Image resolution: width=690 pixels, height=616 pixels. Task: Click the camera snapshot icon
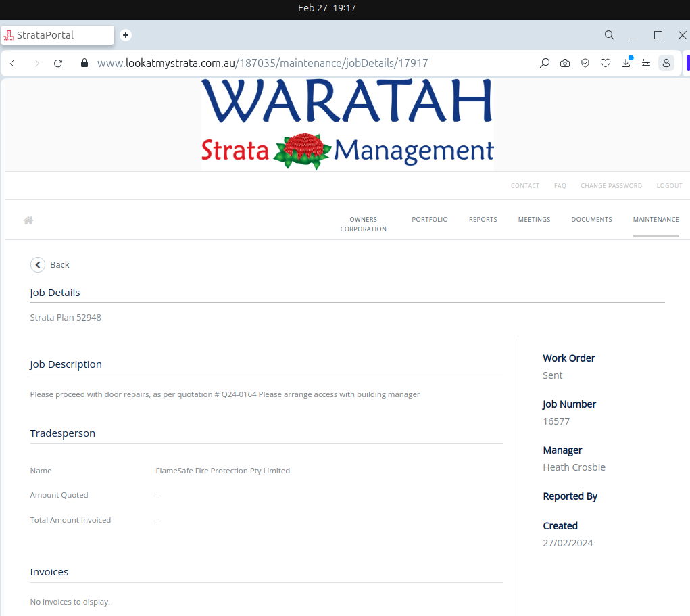click(x=565, y=63)
